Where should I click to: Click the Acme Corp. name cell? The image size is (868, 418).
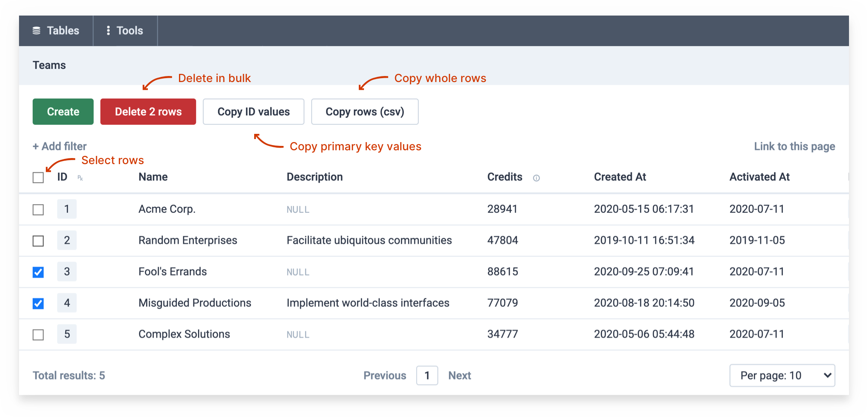coord(167,209)
